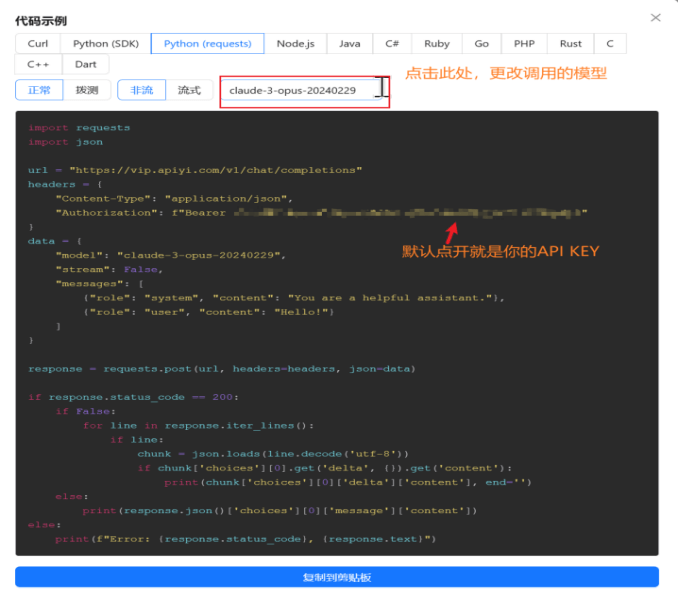Click the 复制到剪贴板 button
This screenshot has height=597, width=678.
pyautogui.click(x=337, y=577)
